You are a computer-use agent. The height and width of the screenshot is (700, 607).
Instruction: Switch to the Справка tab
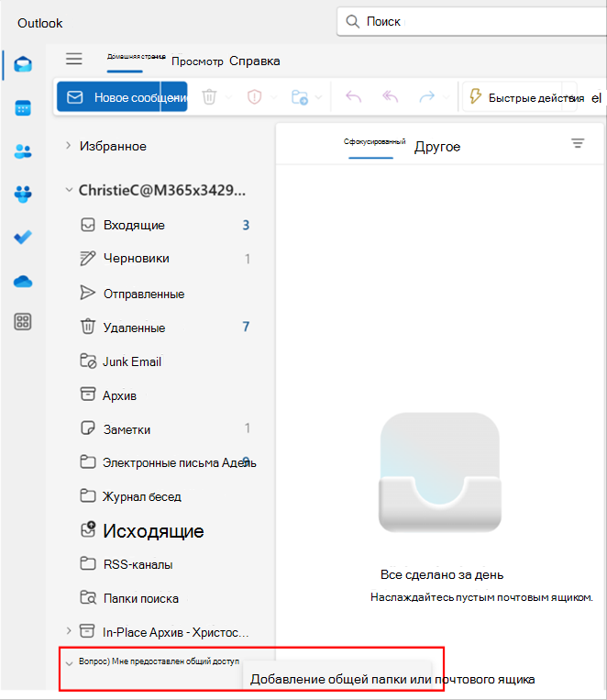tap(254, 61)
